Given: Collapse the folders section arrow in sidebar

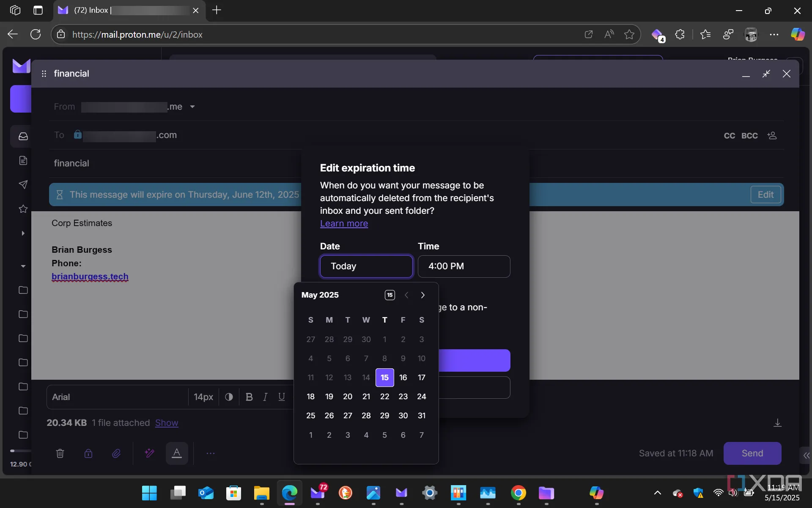Looking at the screenshot, I should point(23,266).
